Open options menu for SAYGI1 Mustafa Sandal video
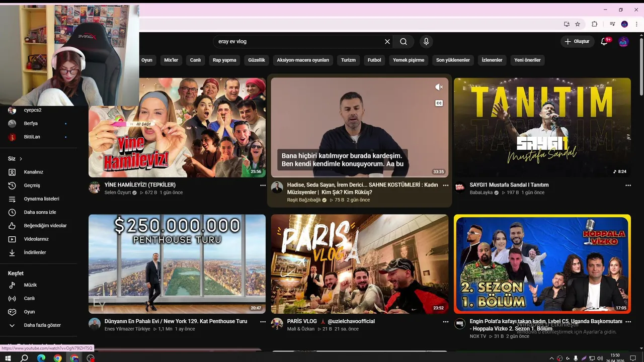Screen dimensions: 644x362 click(x=628, y=186)
